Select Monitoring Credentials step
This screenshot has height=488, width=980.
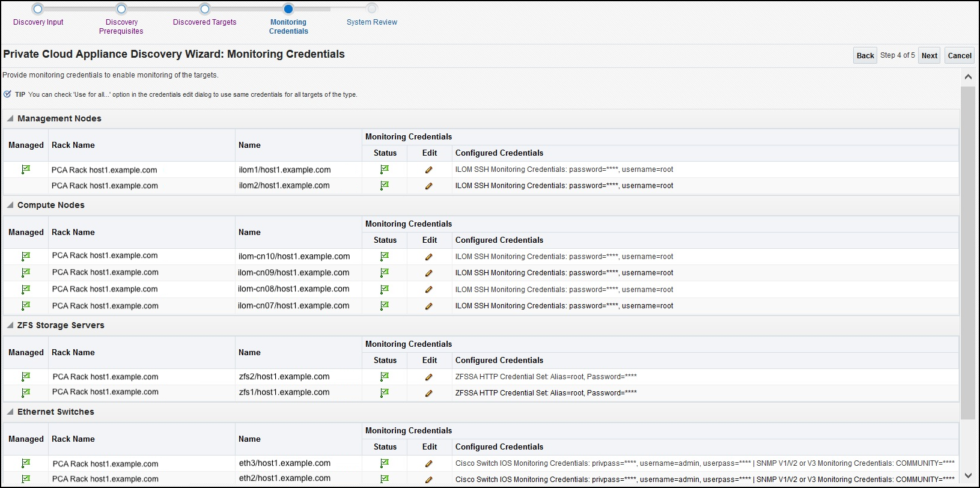coord(288,26)
